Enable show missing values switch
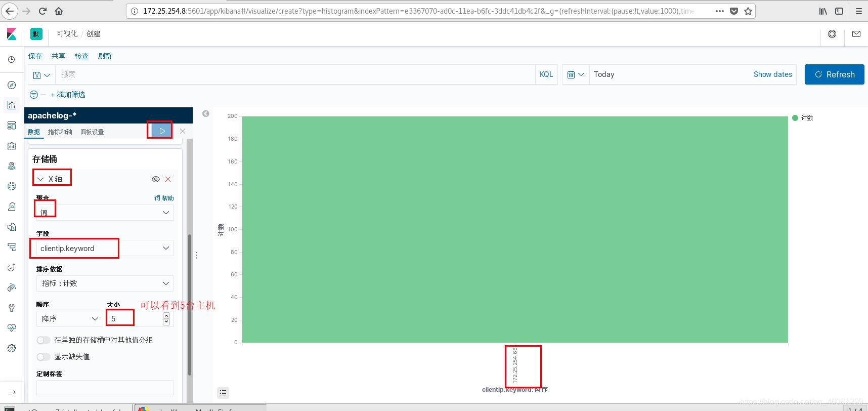Screen dimensions: 868x411 pos(44,357)
